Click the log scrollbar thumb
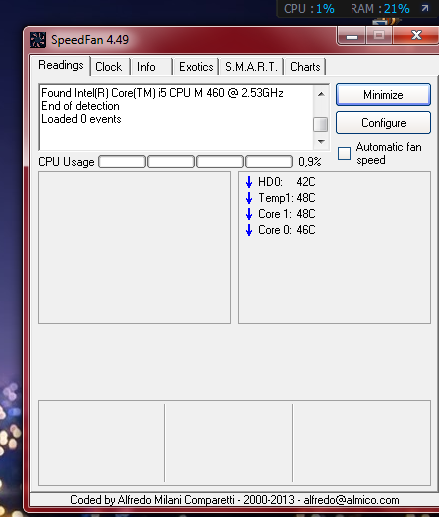 point(321,125)
